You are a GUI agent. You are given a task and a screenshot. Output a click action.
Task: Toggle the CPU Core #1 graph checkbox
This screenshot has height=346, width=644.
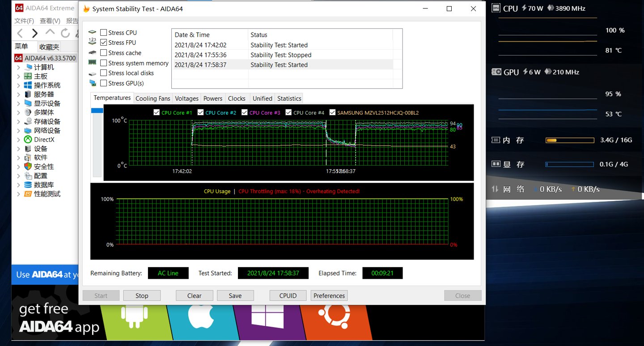[x=157, y=112]
